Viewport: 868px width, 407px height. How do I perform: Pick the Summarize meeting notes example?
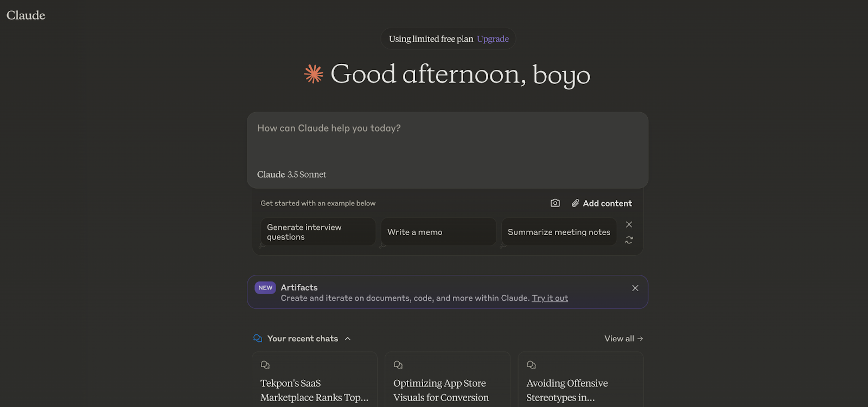point(559,232)
